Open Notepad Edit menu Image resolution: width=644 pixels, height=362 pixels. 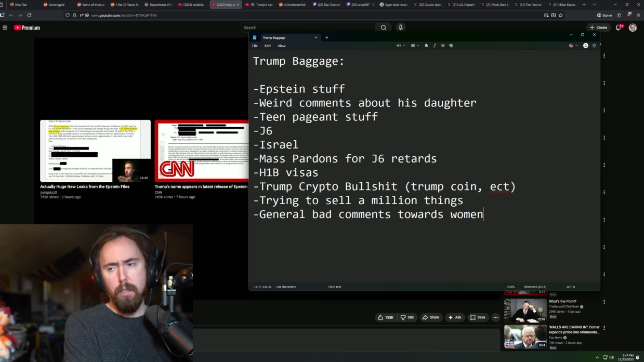[x=268, y=46]
